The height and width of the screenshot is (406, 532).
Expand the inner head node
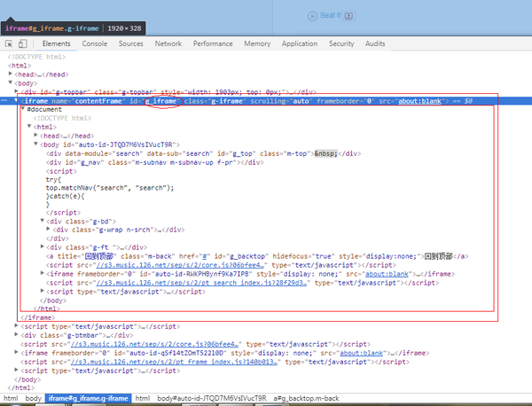[x=35, y=135]
